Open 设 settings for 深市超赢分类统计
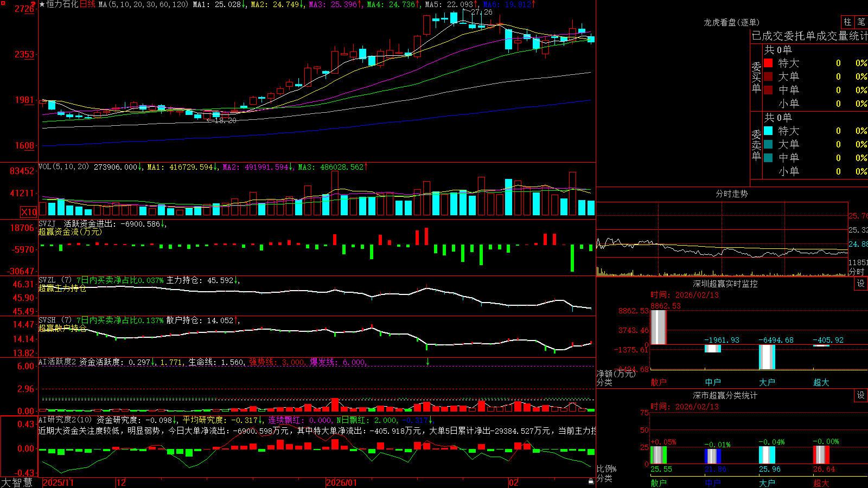This screenshot has height=488, width=868. coord(861,395)
